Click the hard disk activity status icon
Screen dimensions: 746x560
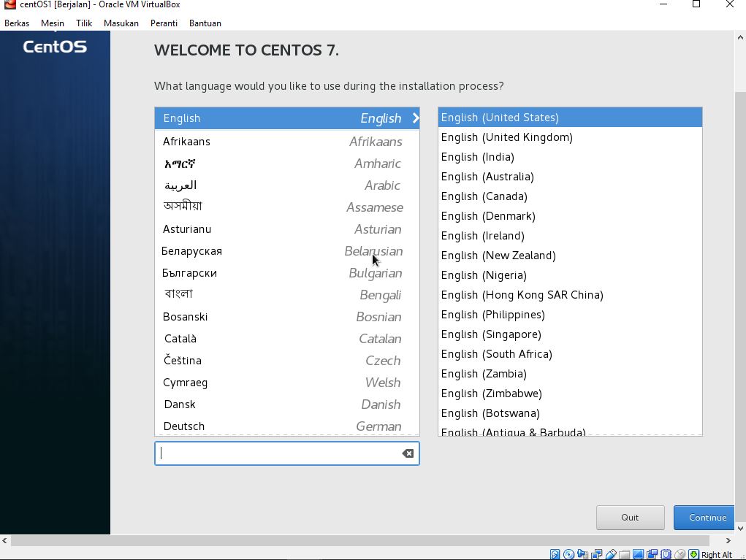tap(555, 554)
